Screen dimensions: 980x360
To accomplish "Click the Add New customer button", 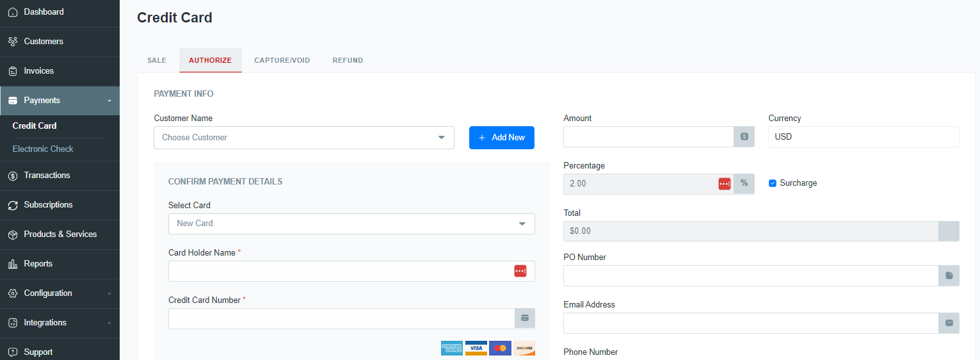I will click(x=502, y=138).
